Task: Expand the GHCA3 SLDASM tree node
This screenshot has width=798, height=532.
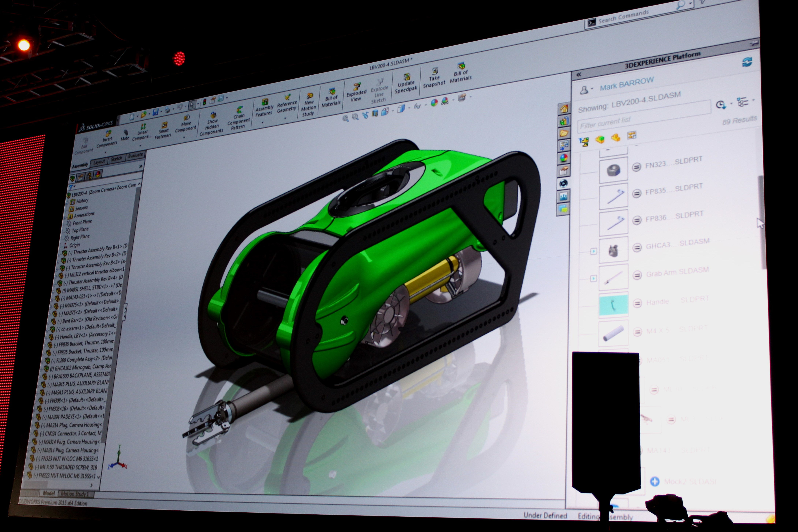Action: coord(593,251)
